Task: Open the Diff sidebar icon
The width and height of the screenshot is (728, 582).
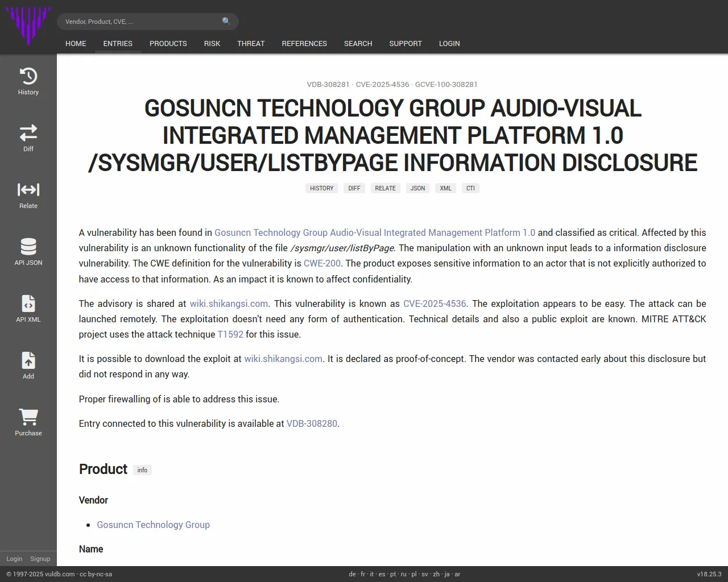Action: point(28,133)
